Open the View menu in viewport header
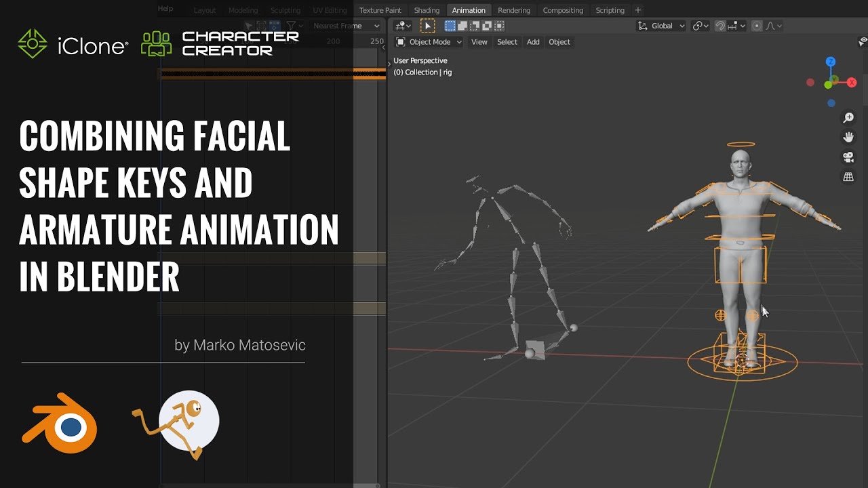The width and height of the screenshot is (868, 488). tap(479, 42)
